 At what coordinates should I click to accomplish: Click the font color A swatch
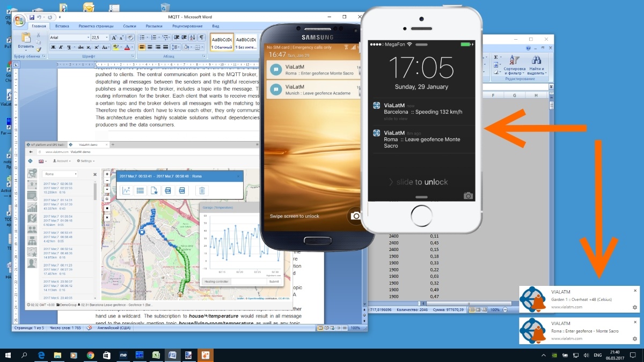click(x=127, y=47)
